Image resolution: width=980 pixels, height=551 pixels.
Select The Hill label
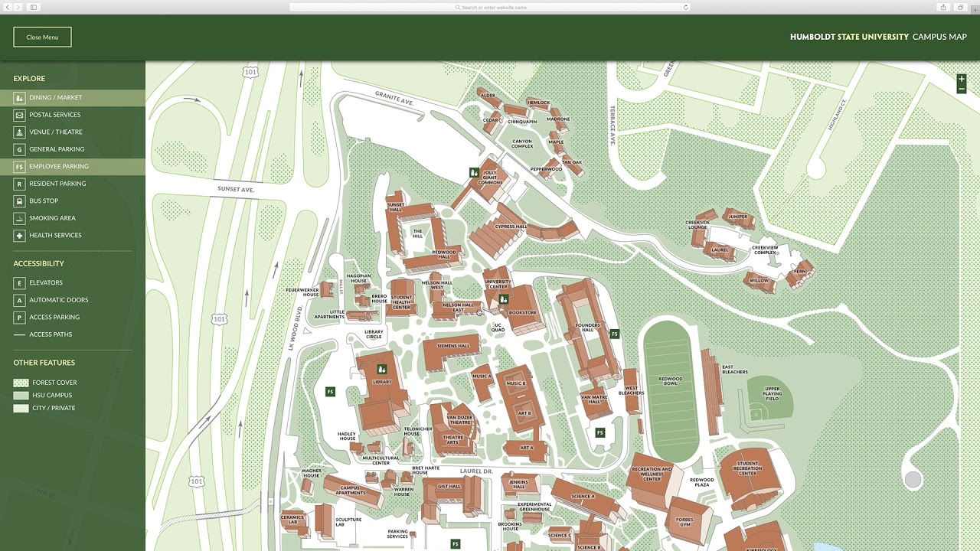pyautogui.click(x=417, y=233)
